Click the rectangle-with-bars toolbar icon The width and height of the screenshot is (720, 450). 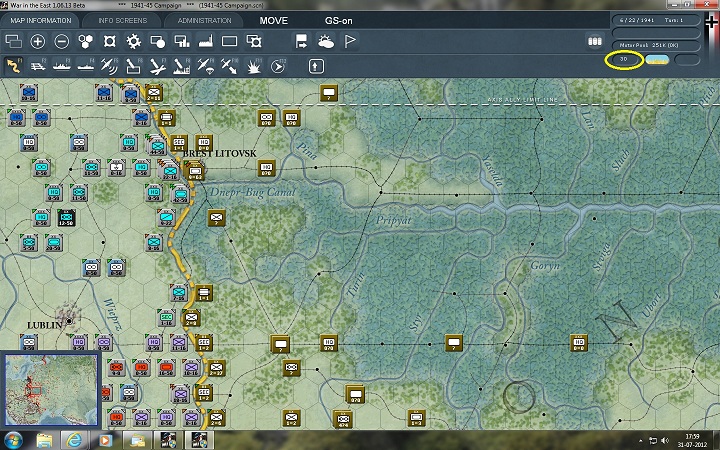click(x=182, y=42)
